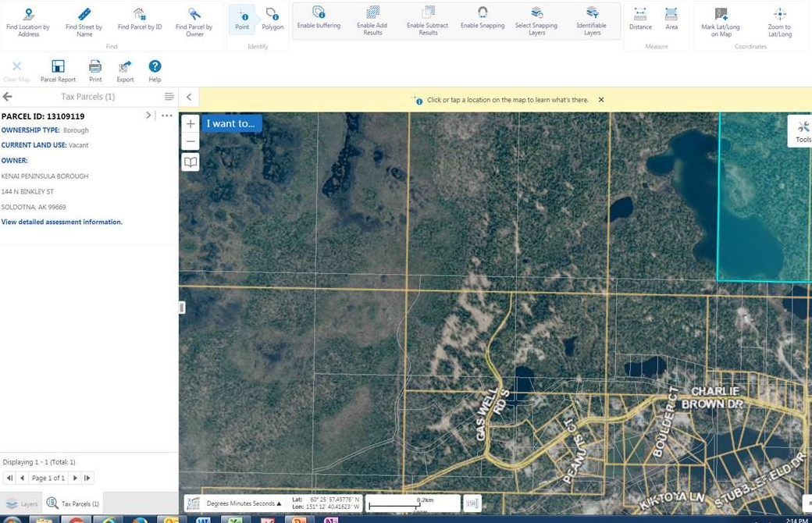
Task: Open the bookmarks book icon
Action: pyautogui.click(x=191, y=162)
